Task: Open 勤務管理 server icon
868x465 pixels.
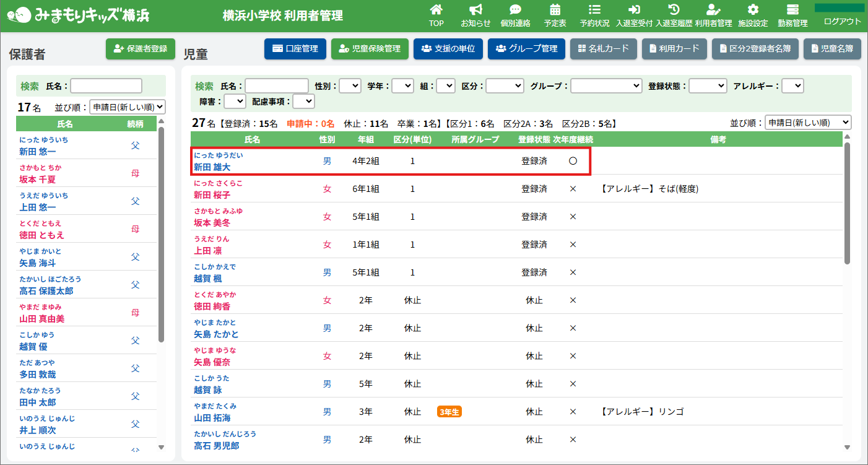Action: pos(792,10)
